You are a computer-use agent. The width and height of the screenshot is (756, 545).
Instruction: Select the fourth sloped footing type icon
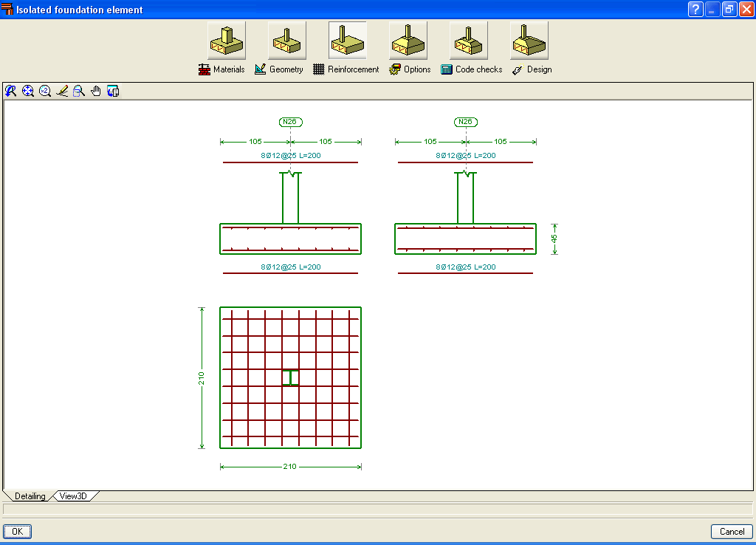(408, 41)
